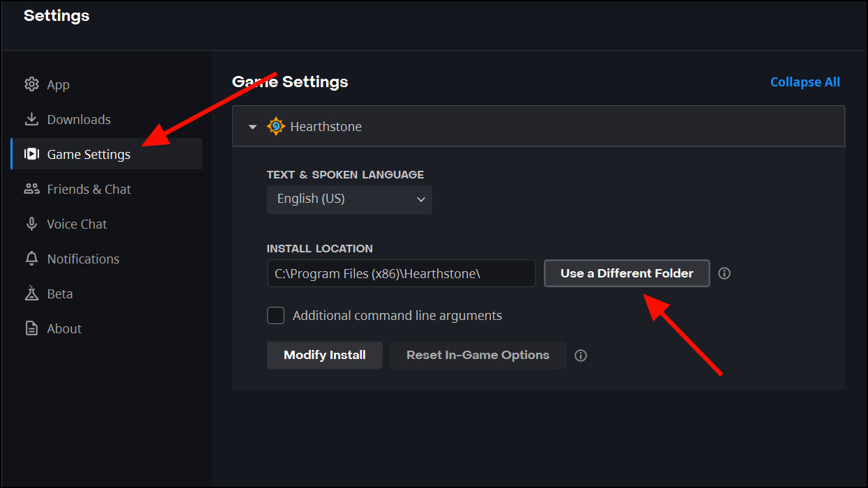Click the info icon next to Reset In-Game Options
Image resolution: width=868 pixels, height=488 pixels.
coord(581,355)
